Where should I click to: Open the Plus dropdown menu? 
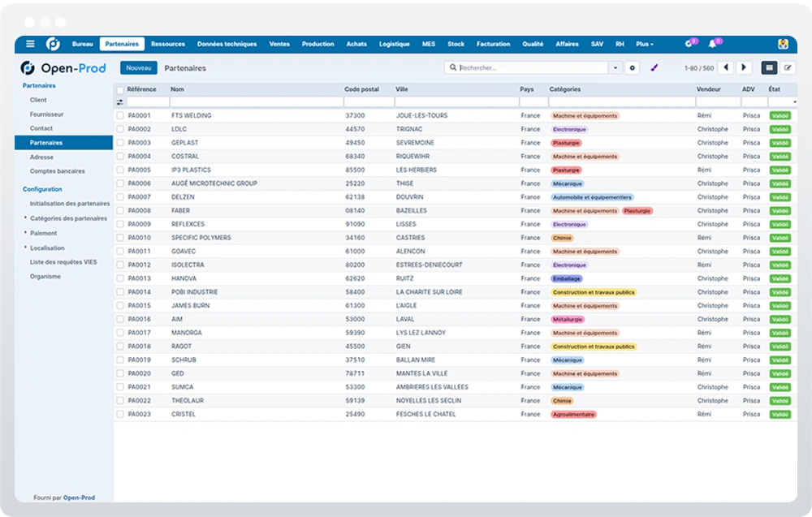point(644,44)
